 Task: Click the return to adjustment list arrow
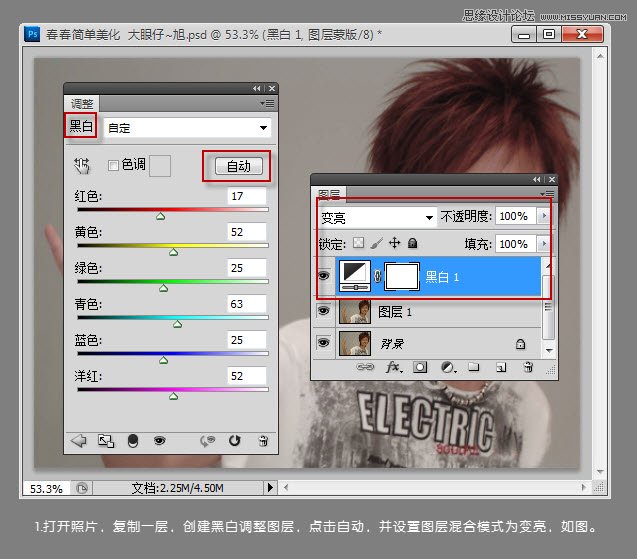tap(80, 440)
